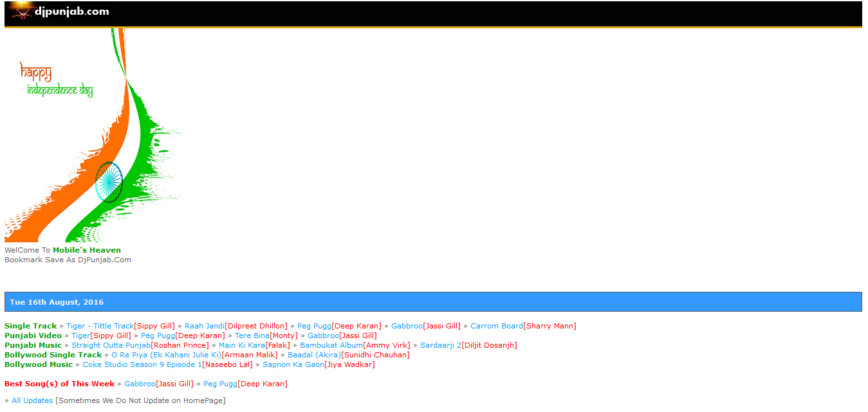
Task: Click the [Jiya Wadkar] artist tag
Action: pyautogui.click(x=349, y=364)
